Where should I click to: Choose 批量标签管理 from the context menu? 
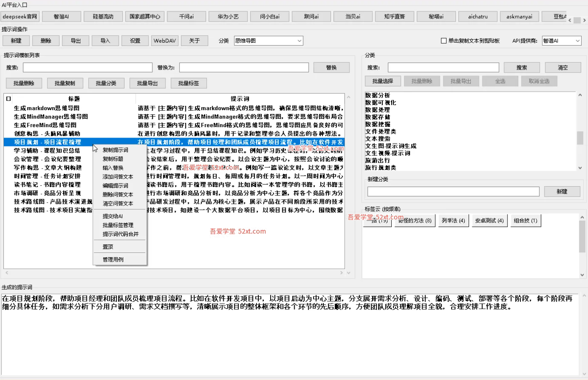[x=120, y=225]
